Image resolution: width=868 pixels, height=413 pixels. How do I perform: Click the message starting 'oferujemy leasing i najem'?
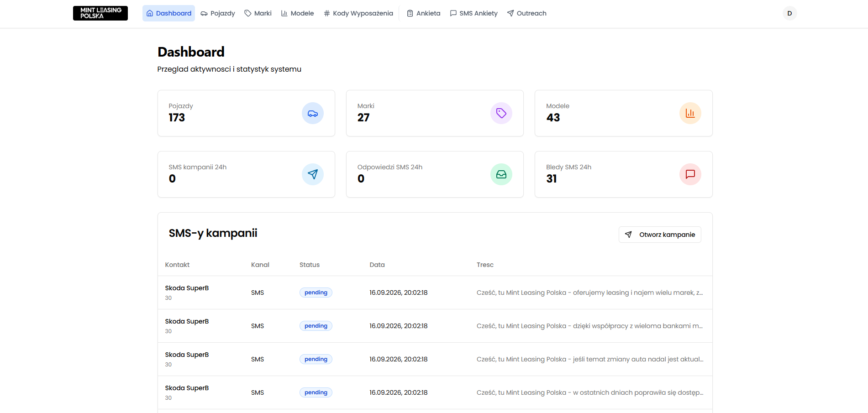coord(590,293)
